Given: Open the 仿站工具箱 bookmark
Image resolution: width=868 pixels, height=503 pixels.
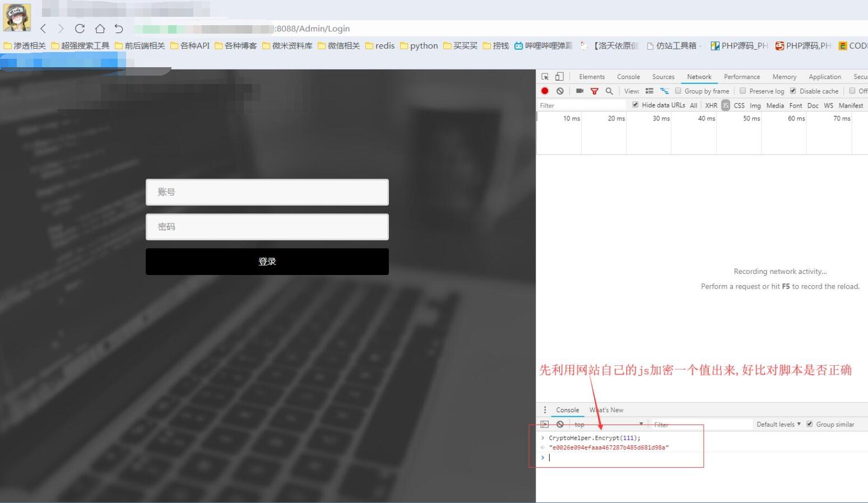Looking at the screenshot, I should (x=674, y=46).
